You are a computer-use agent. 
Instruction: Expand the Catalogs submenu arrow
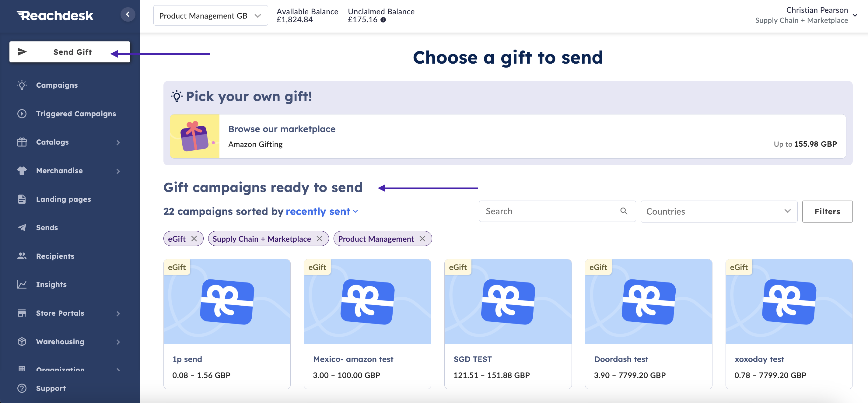pos(118,142)
